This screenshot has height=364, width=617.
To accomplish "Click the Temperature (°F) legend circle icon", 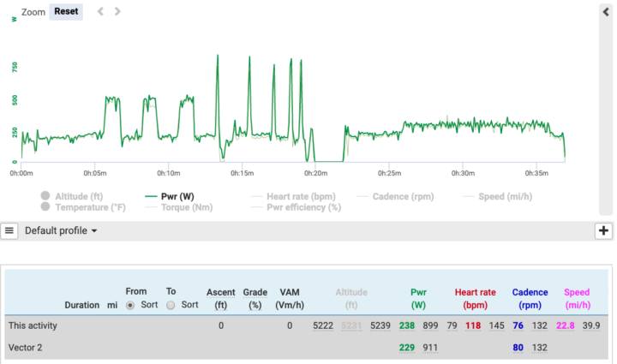I will [44, 207].
